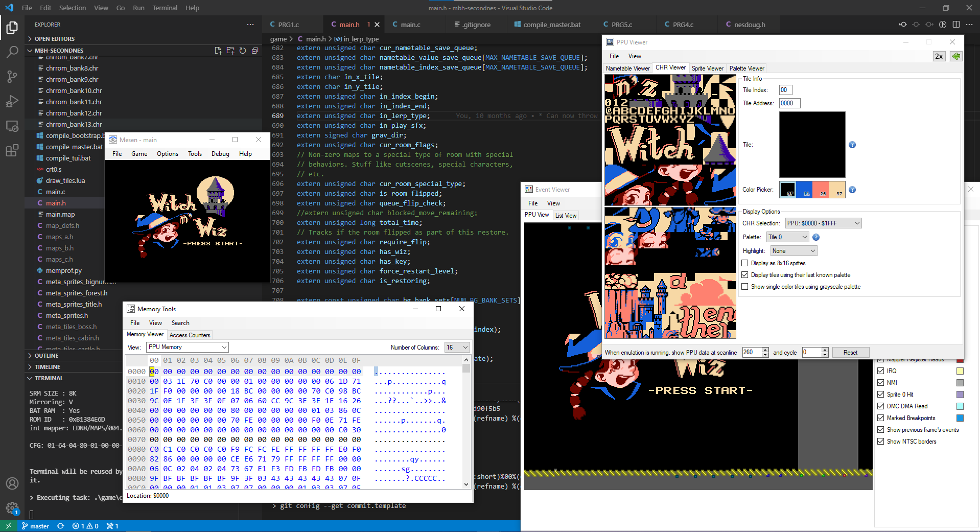Open the Palette dropdown set to Tile 0
Viewport: 980px width, 532px height.
787,237
